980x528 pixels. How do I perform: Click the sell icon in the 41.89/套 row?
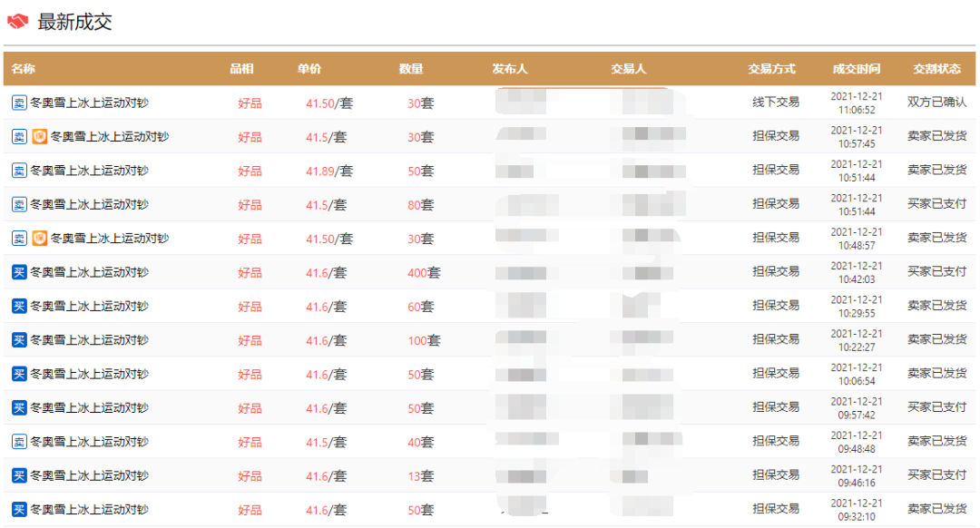(19, 170)
